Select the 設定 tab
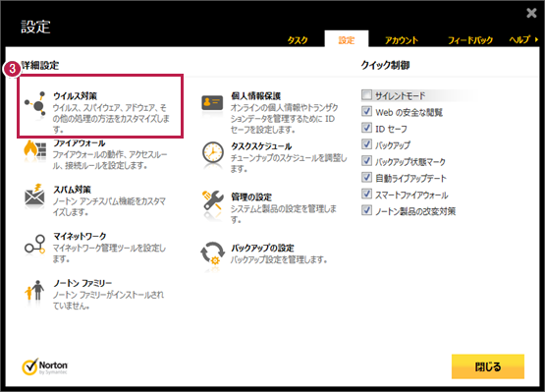545x392 pixels. coord(347,40)
